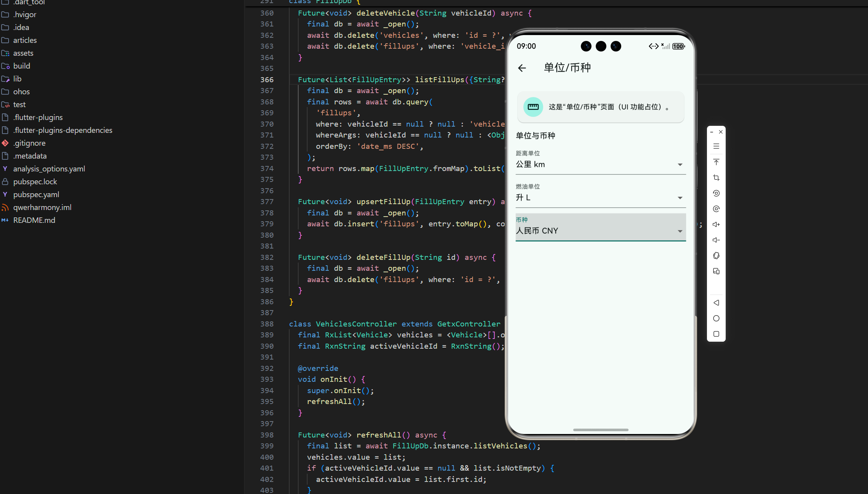Screen dimensions: 868x494
Task: Click the emulator screenshot crop icon
Action: pyautogui.click(x=716, y=178)
